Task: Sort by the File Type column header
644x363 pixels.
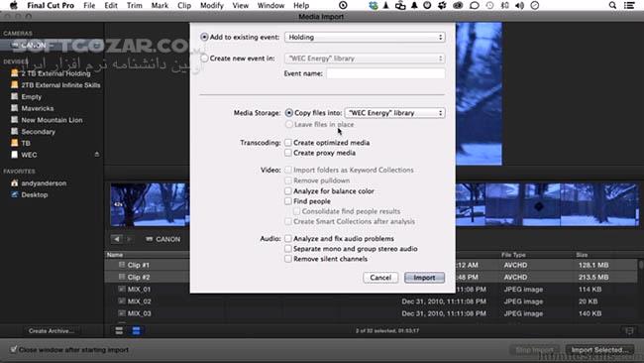Action: tap(513, 255)
